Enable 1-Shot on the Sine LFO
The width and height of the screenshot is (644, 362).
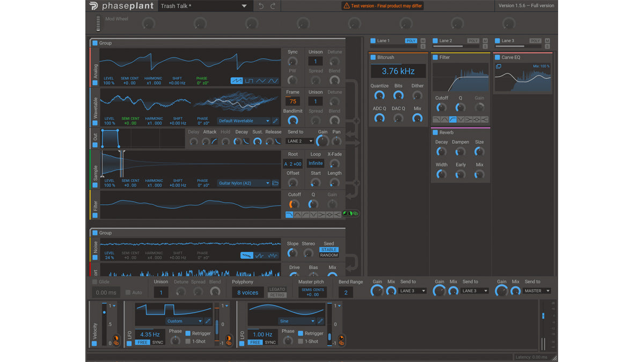[x=301, y=341]
